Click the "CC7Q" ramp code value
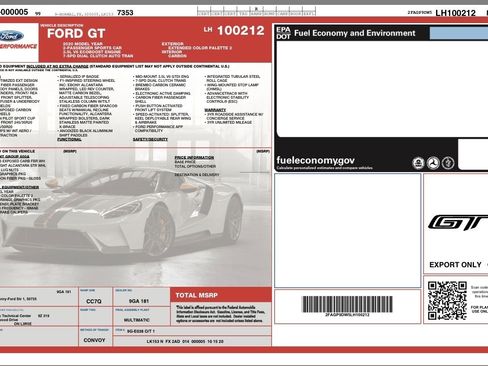Image resolution: width=488 pixels, height=366 pixels. pyautogui.click(x=94, y=301)
